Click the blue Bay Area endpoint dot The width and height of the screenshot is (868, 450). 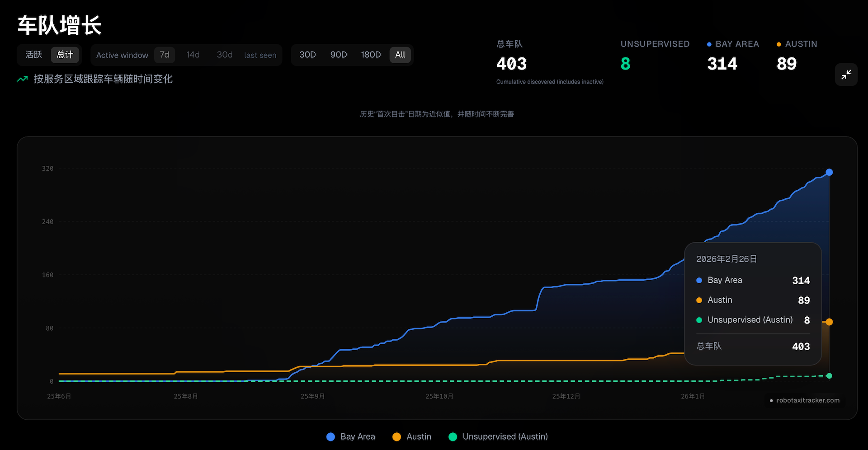(x=829, y=172)
